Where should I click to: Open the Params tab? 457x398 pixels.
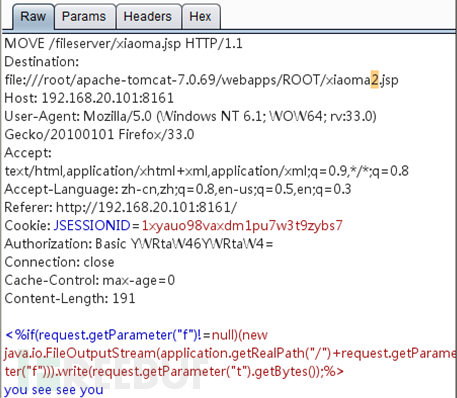click(84, 17)
